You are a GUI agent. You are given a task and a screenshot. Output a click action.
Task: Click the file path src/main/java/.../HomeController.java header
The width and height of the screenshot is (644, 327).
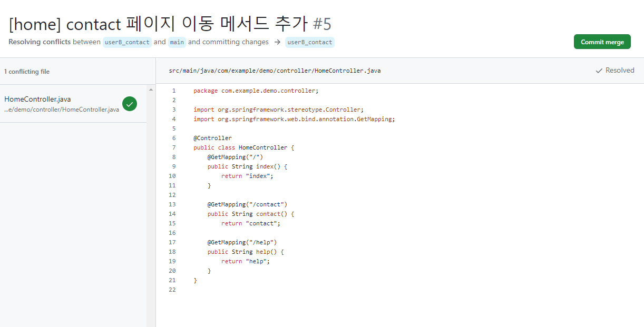275,71
